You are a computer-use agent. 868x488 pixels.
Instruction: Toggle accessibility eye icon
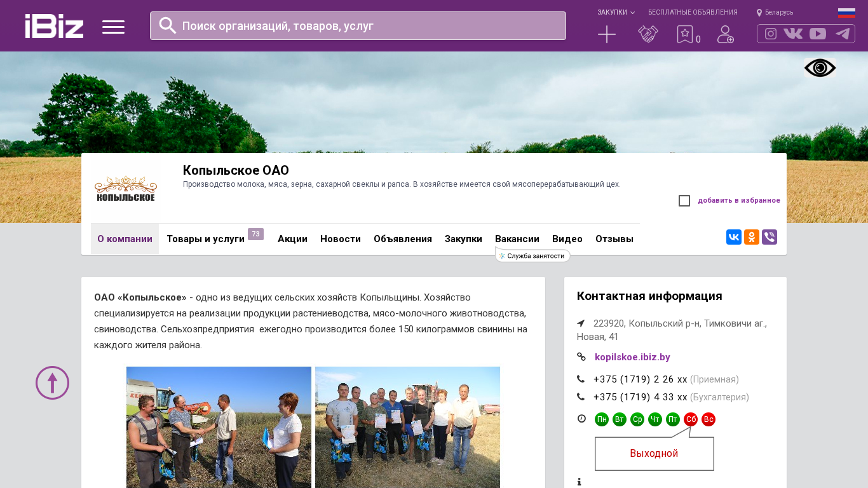pyautogui.click(x=820, y=68)
